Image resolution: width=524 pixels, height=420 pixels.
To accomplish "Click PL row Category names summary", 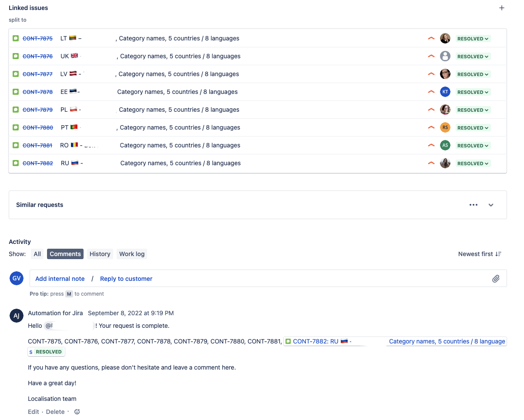I will coord(179,110).
